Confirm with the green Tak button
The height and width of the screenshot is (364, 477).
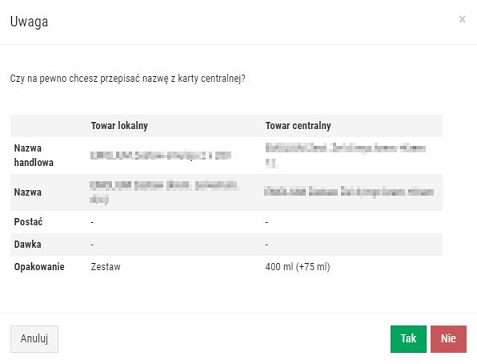(x=408, y=339)
